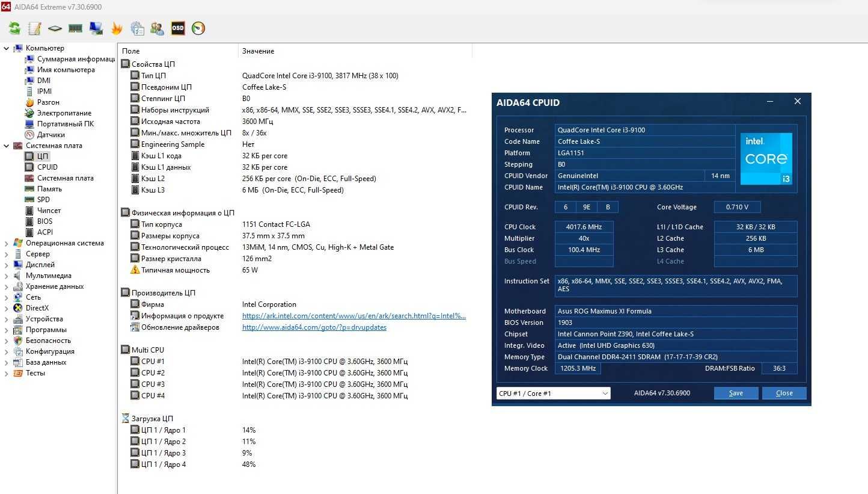Viewport: 868px width, 494px height.
Task: Open the ark.intel.com product info link
Action: pyautogui.click(x=354, y=316)
